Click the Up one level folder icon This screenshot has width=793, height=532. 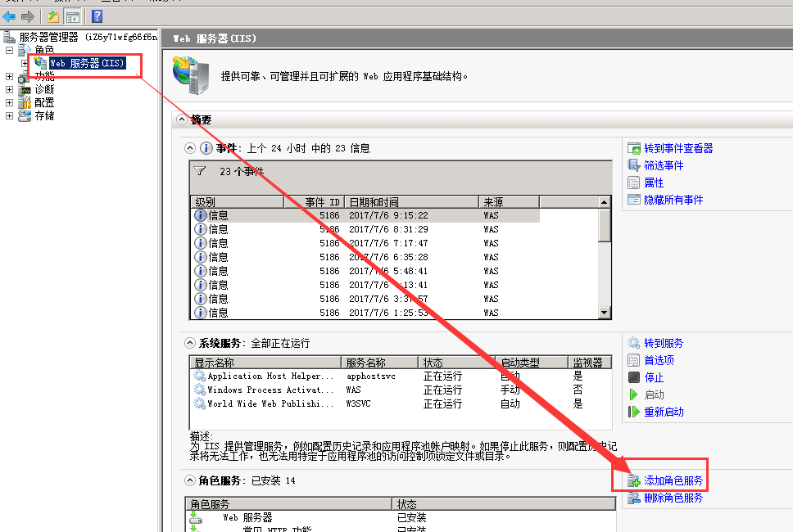(x=53, y=16)
